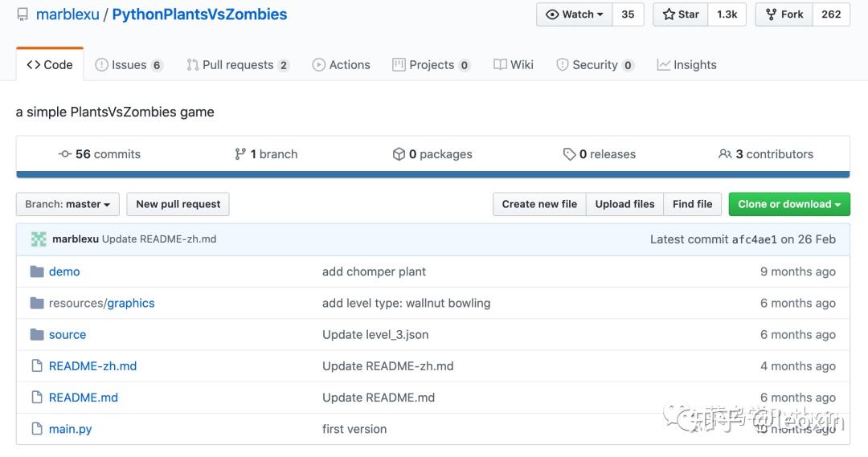The height and width of the screenshot is (457, 868).
Task: Click the main.py file icon
Action: pyautogui.click(x=36, y=429)
